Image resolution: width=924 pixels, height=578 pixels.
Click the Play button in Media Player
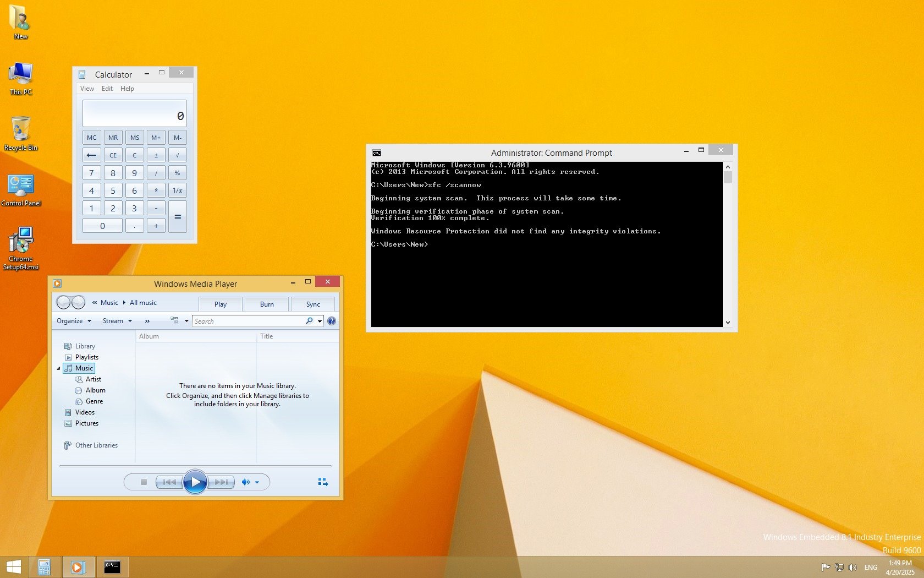coord(195,482)
